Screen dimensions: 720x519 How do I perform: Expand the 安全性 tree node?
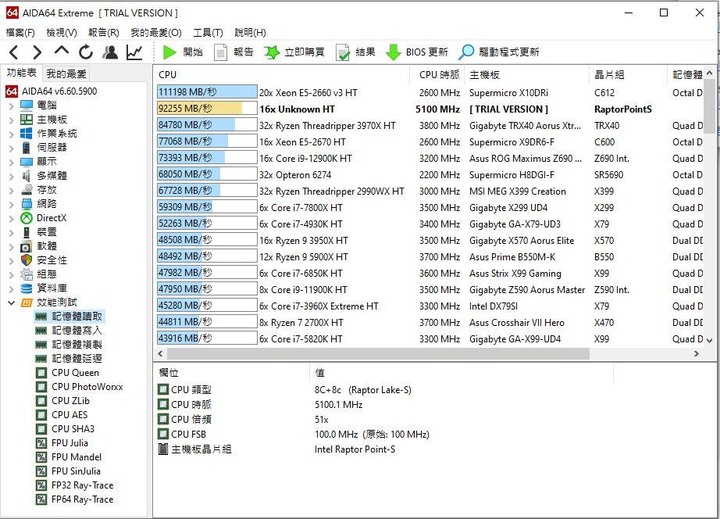point(11,261)
